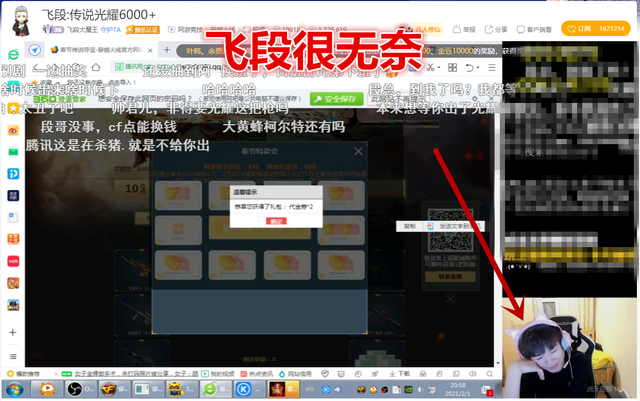Click the shield icon in the status bar

(x=325, y=374)
